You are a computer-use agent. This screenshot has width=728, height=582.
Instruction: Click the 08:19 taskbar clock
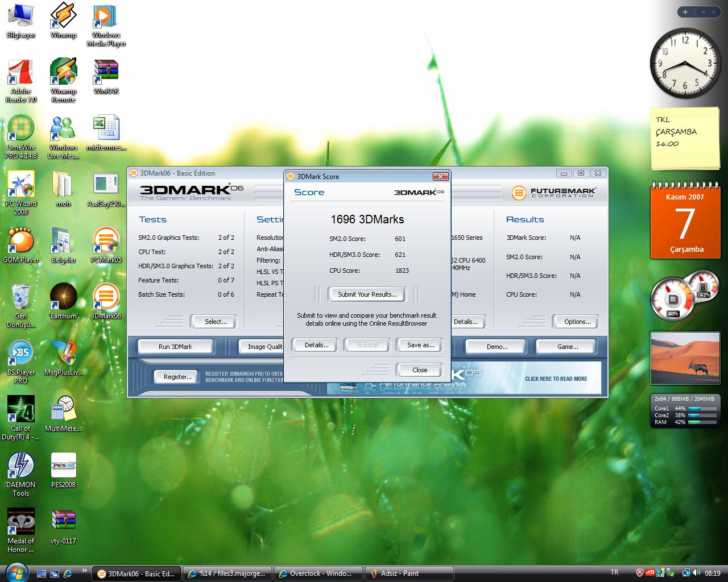(713, 573)
